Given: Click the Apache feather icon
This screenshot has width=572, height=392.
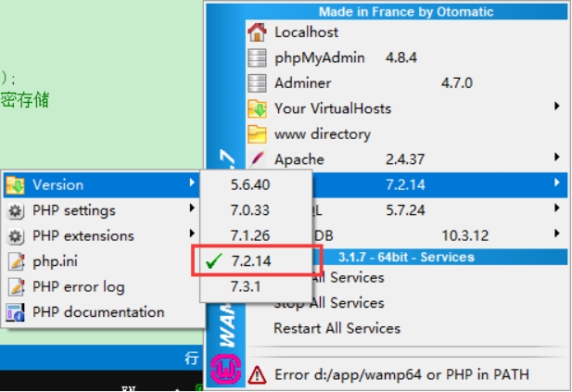Looking at the screenshot, I should click(257, 159).
